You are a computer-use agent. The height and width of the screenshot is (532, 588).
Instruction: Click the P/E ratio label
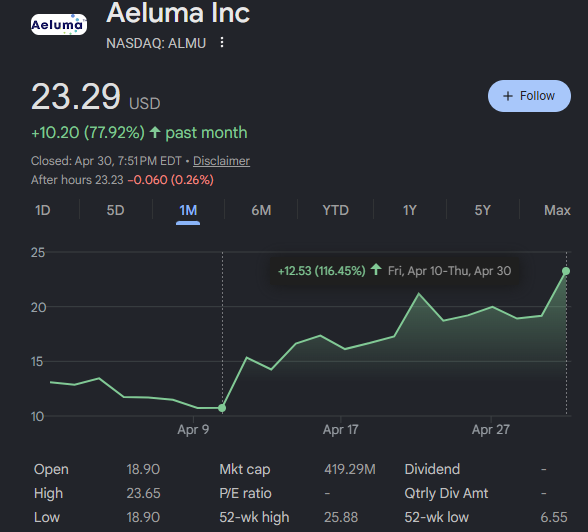245,493
